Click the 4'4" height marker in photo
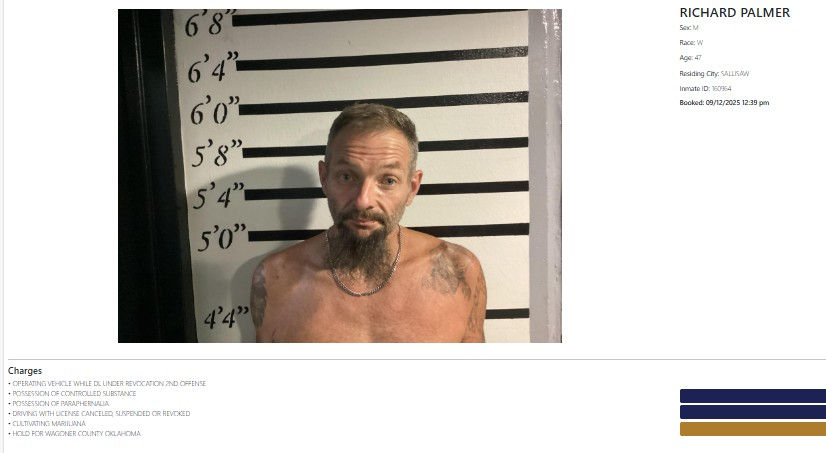 click(225, 318)
